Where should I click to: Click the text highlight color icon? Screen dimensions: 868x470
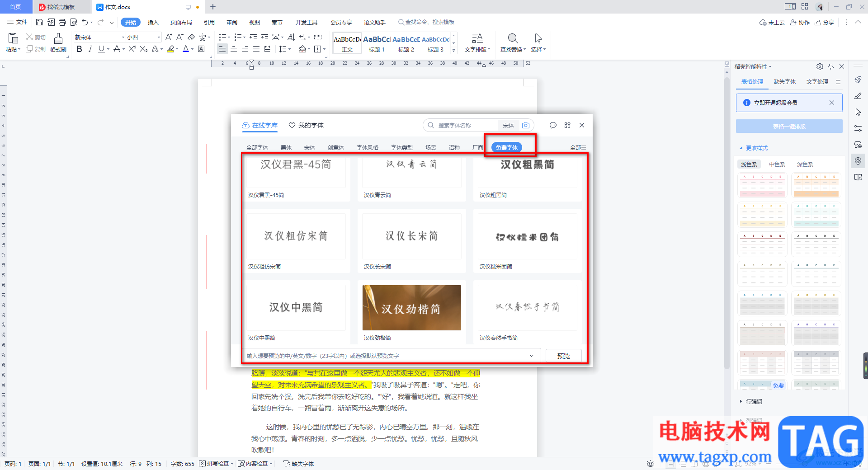point(170,49)
